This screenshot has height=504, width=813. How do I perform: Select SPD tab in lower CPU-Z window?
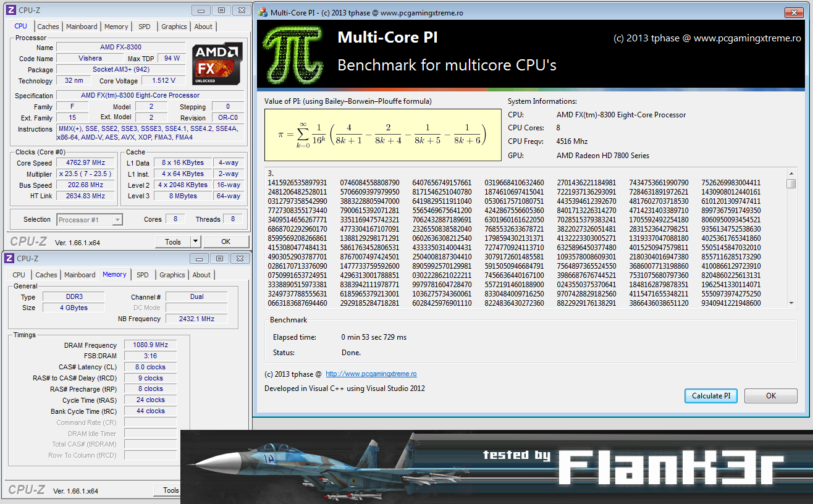[143, 275]
